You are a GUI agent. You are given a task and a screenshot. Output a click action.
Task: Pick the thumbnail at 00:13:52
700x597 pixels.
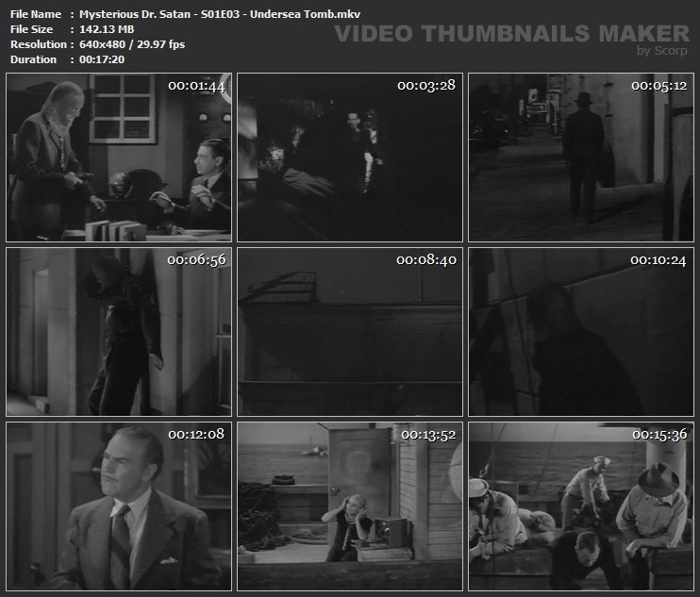pos(350,506)
